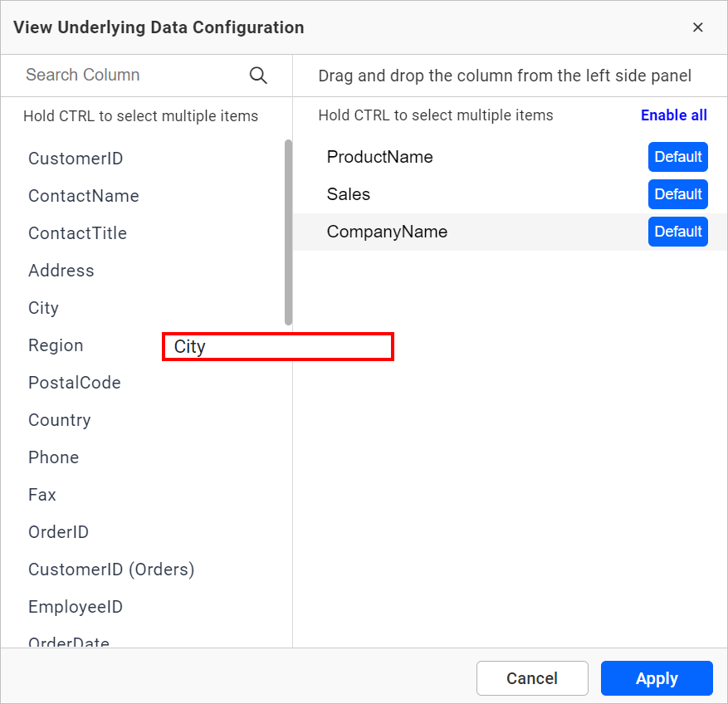This screenshot has width=728, height=704.
Task: Select ContactName column from the list
Action: click(x=83, y=196)
